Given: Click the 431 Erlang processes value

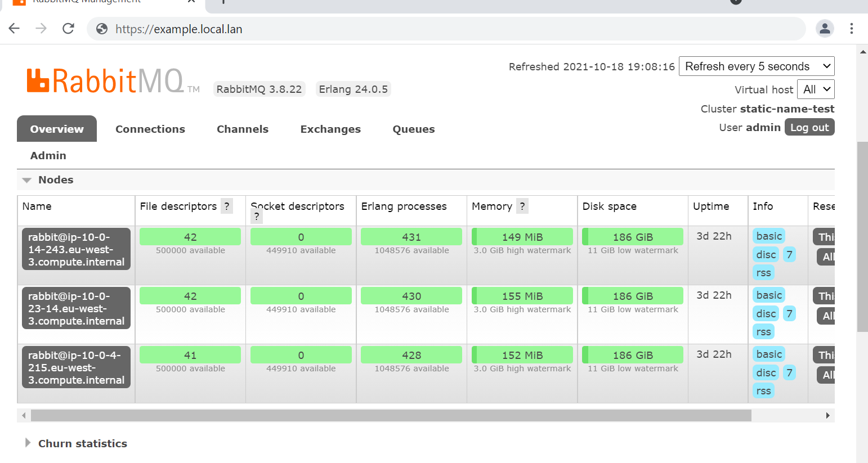Looking at the screenshot, I should coord(411,237).
